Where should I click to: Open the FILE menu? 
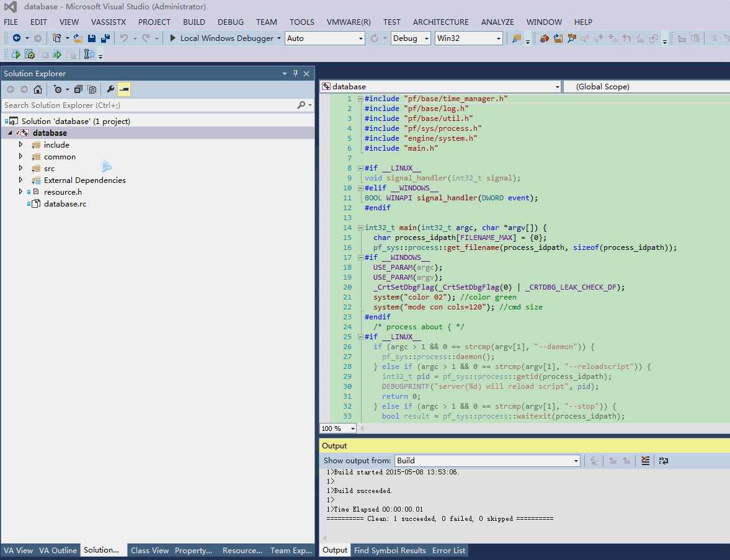pyautogui.click(x=11, y=22)
